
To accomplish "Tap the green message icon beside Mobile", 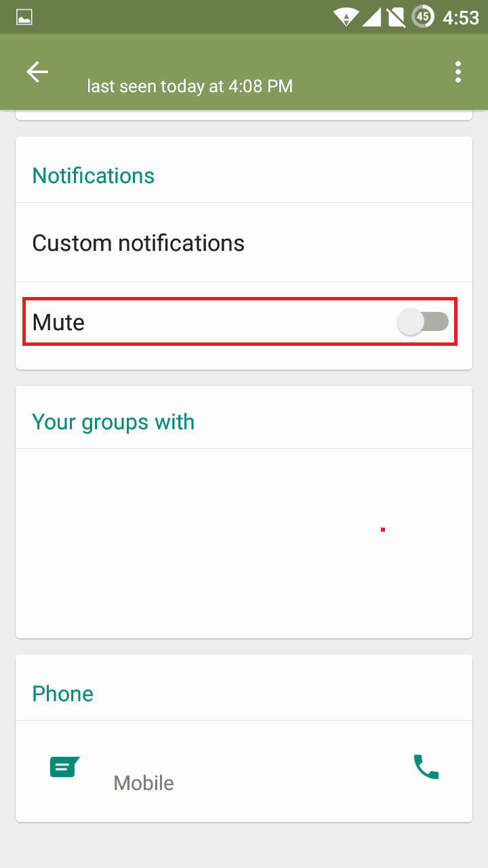I will click(64, 768).
